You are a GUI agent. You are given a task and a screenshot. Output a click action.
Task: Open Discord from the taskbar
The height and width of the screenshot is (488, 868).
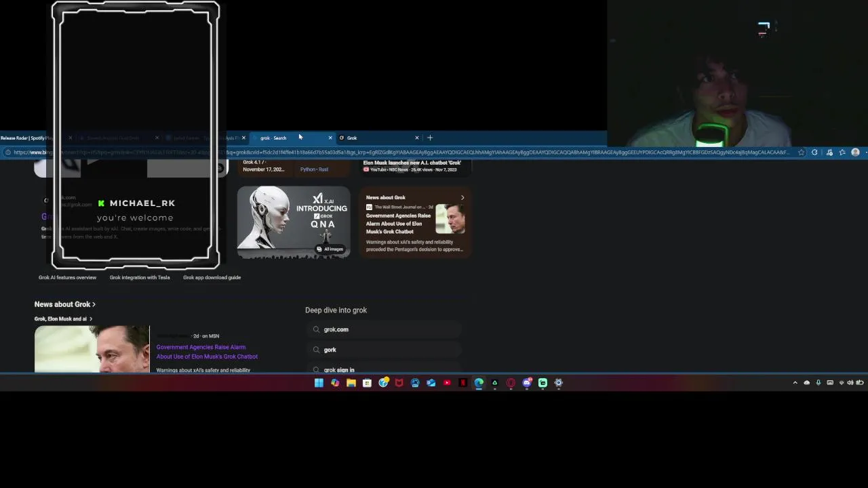pyautogui.click(x=527, y=383)
